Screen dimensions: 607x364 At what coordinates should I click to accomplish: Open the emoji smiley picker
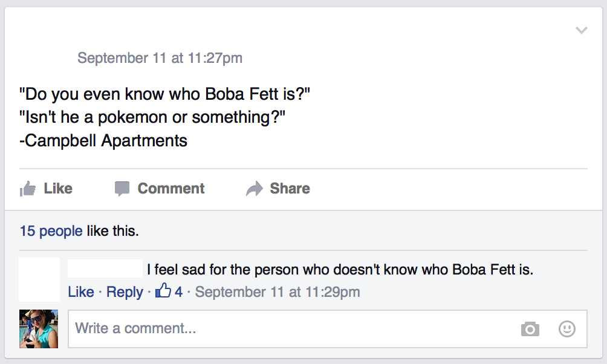[566, 329]
